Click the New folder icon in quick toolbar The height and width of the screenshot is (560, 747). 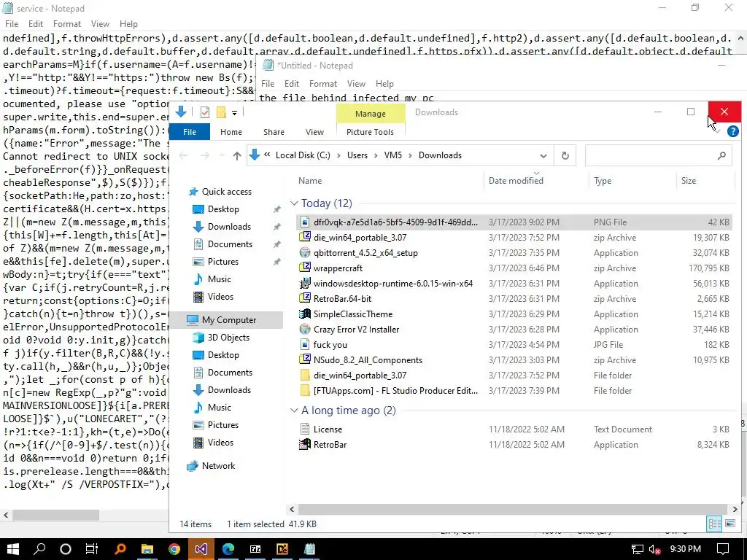click(x=221, y=112)
